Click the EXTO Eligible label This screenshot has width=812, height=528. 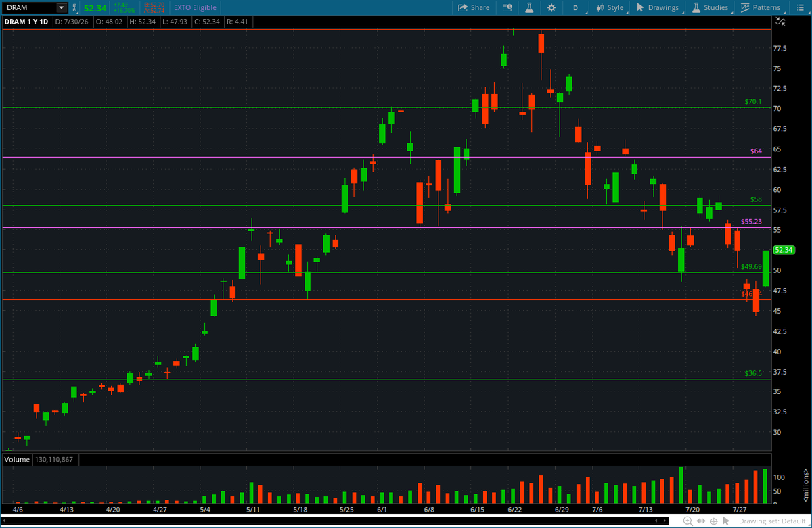tap(194, 7)
